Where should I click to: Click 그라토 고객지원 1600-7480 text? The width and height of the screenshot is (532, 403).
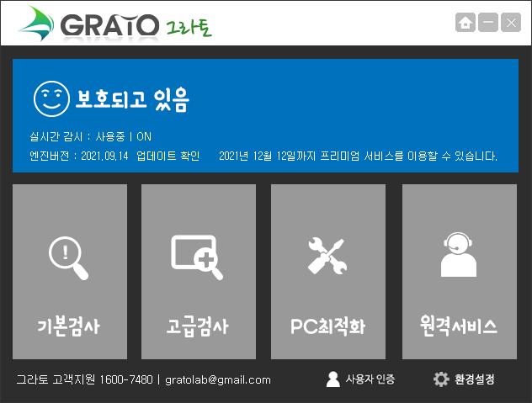pos(84,379)
